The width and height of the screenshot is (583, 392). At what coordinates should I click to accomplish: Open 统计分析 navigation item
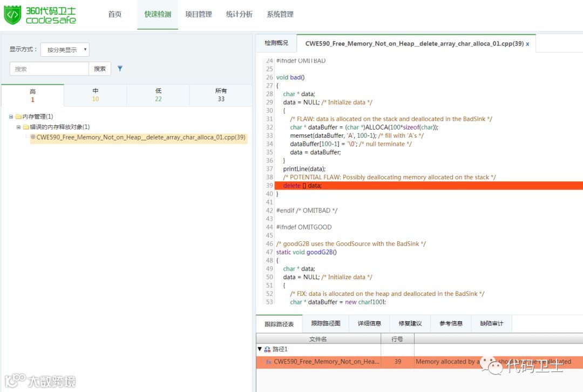tap(240, 15)
